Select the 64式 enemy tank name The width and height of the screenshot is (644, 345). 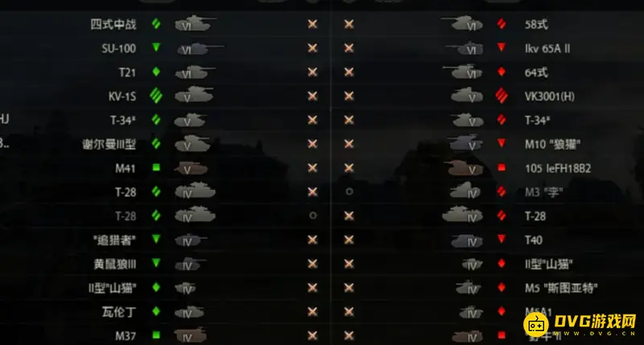536,72
